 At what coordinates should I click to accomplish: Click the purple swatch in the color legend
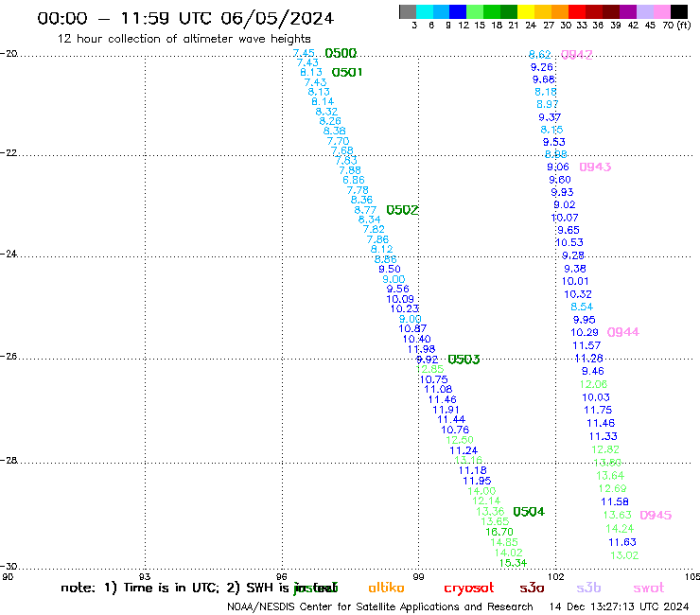(x=628, y=11)
